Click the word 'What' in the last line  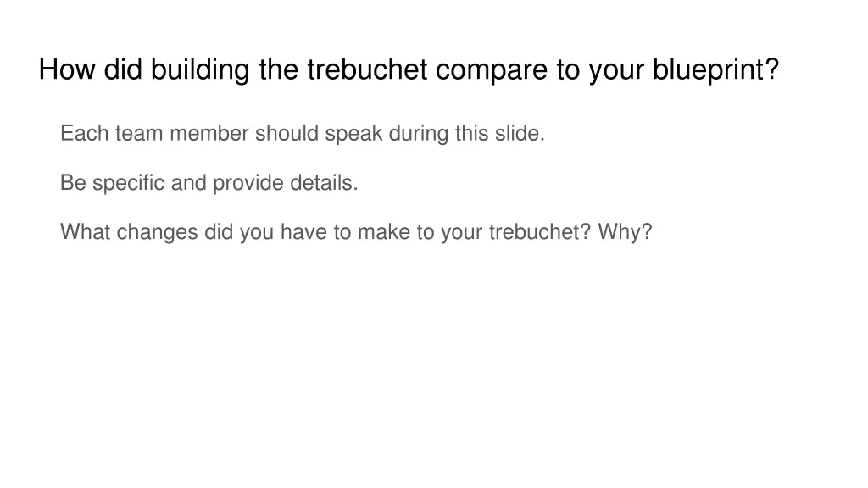point(85,232)
